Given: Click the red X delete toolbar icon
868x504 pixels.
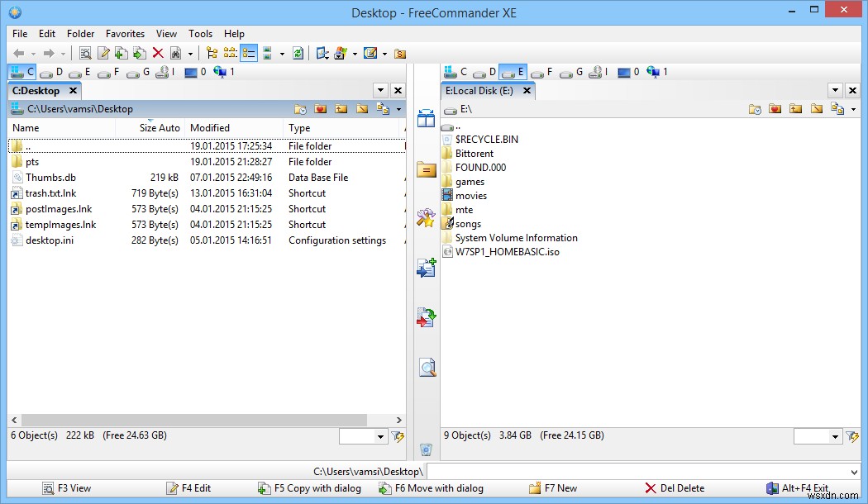Looking at the screenshot, I should [158, 53].
